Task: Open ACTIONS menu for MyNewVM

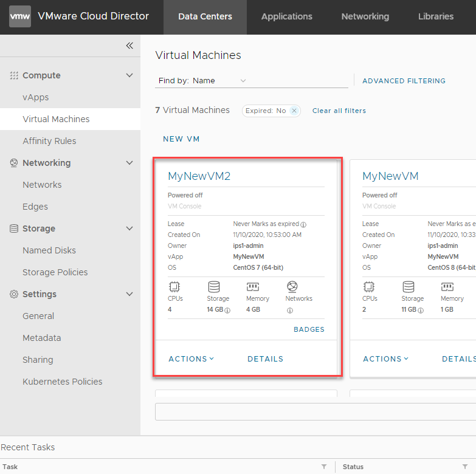Action: (x=386, y=359)
